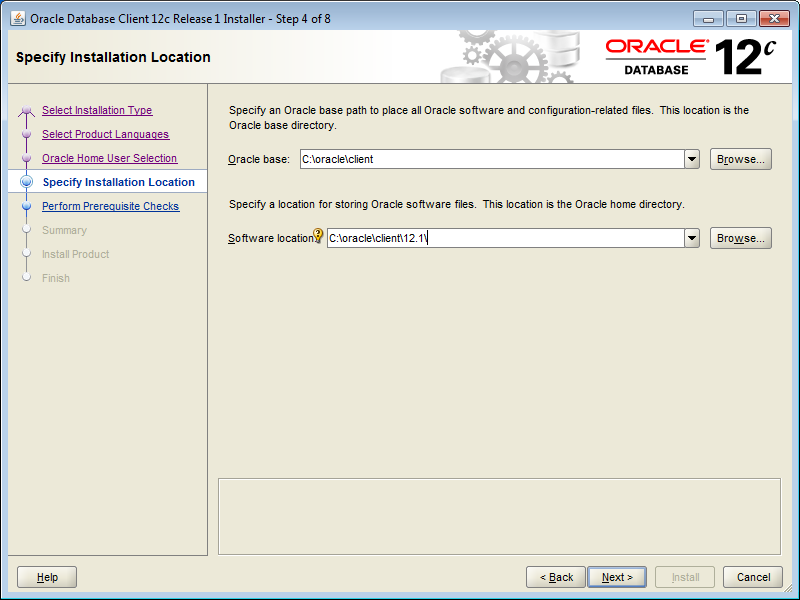This screenshot has height=600, width=800.
Task: Click the greyed-out Install button
Action: coord(685,577)
